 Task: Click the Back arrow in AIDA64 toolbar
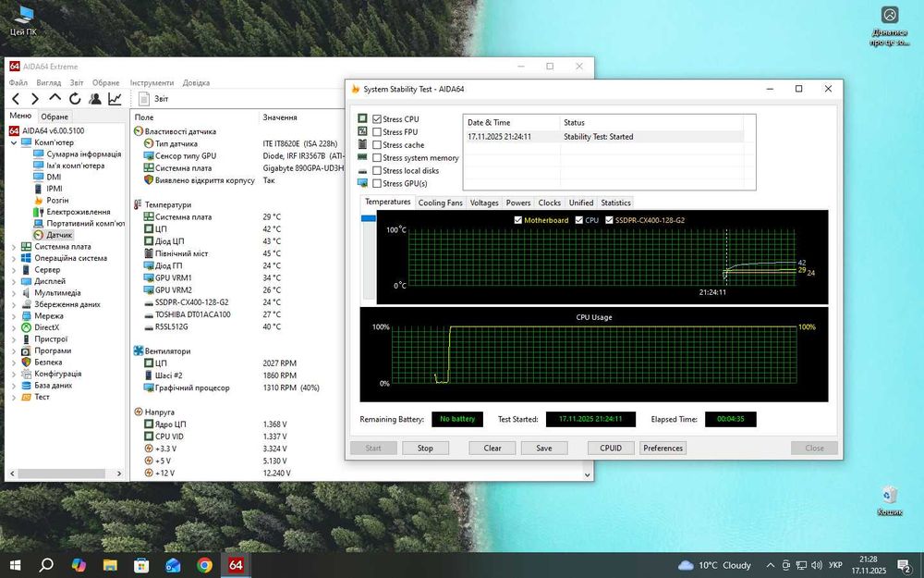pyautogui.click(x=16, y=99)
